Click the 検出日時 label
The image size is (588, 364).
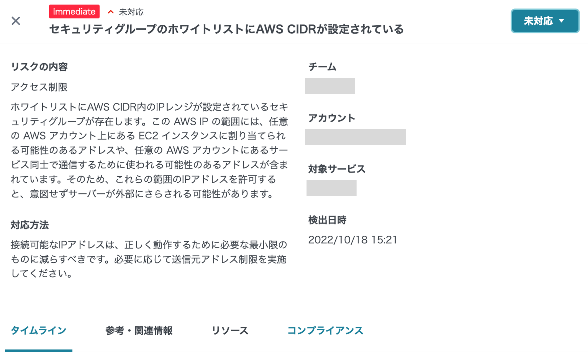[327, 220]
